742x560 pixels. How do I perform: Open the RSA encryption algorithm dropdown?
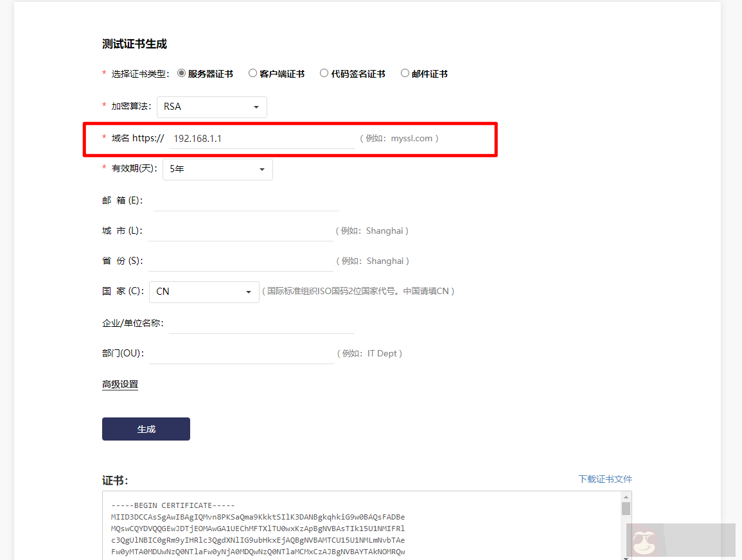click(212, 107)
